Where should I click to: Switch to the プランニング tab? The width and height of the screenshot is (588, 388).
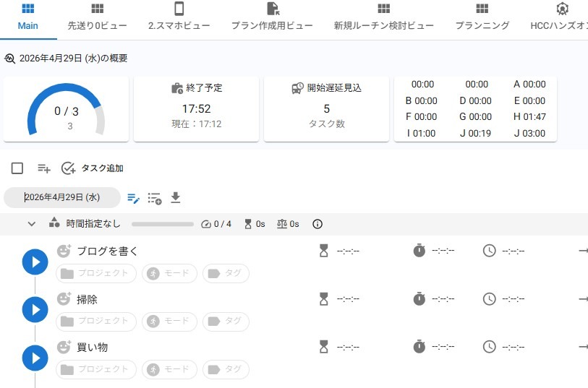pyautogui.click(x=482, y=17)
